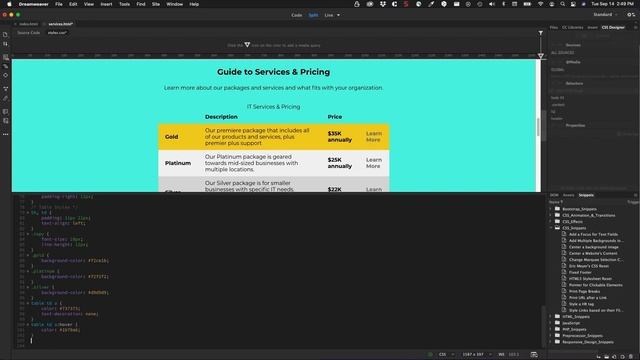Image resolution: width=640 pixels, height=360 pixels.
Task: Click the #f2c41b color value in code
Action: pyautogui.click(x=98, y=260)
